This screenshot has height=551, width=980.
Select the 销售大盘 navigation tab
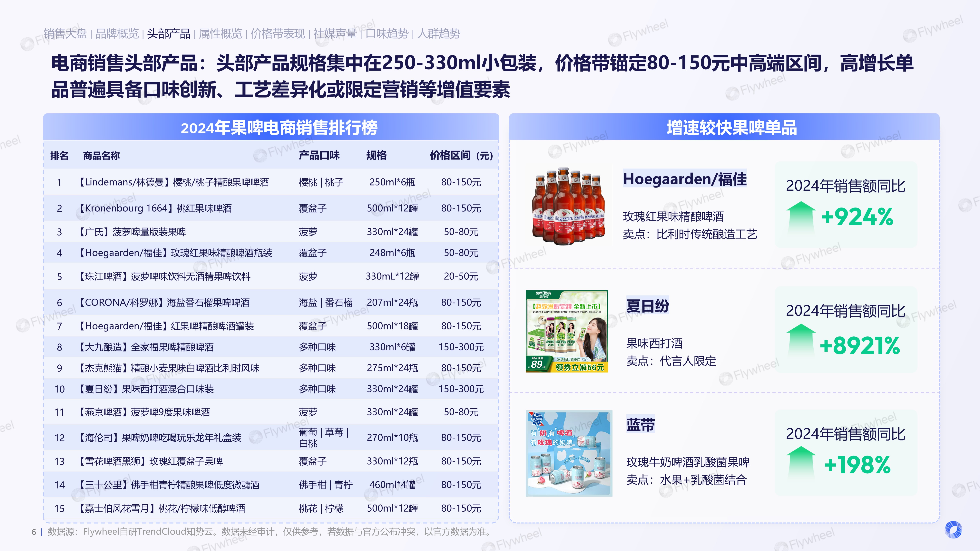pos(65,34)
